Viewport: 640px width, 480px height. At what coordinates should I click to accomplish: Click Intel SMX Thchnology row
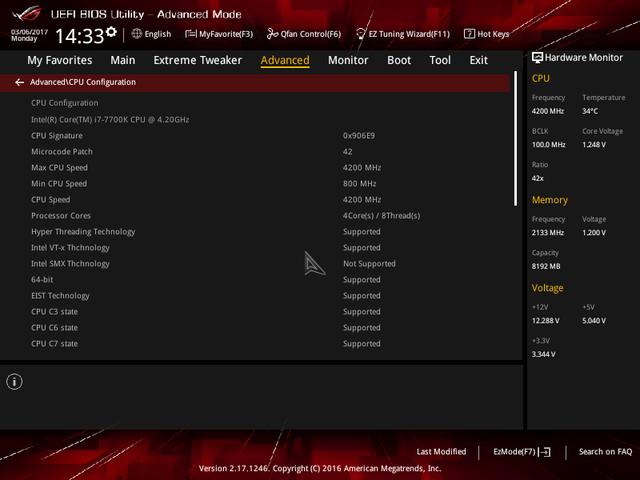click(x=255, y=264)
